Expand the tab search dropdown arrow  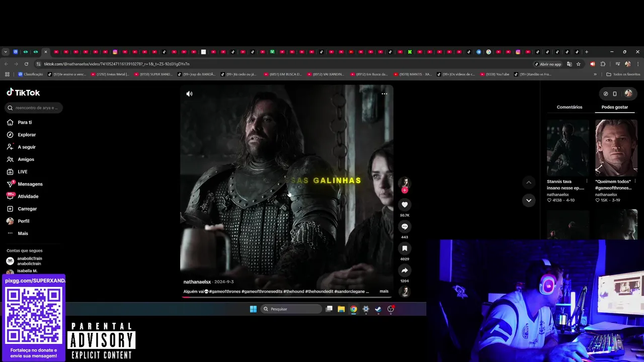point(6,52)
